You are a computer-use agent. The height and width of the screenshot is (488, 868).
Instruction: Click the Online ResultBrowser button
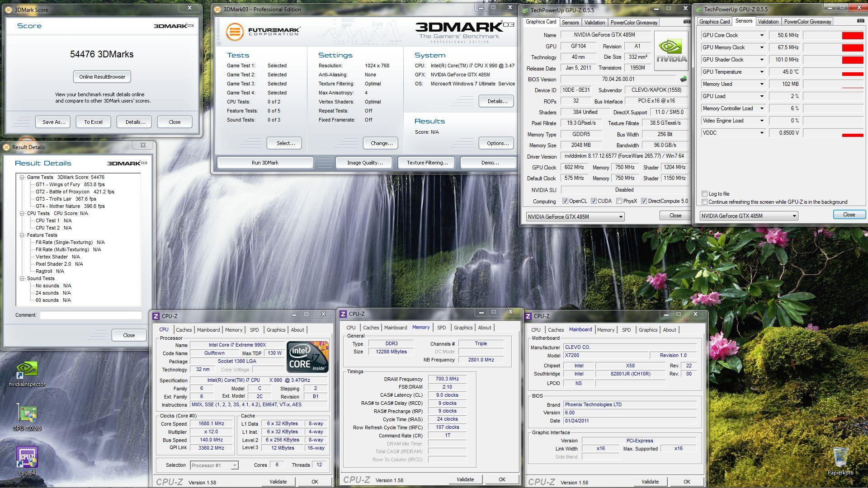(102, 77)
